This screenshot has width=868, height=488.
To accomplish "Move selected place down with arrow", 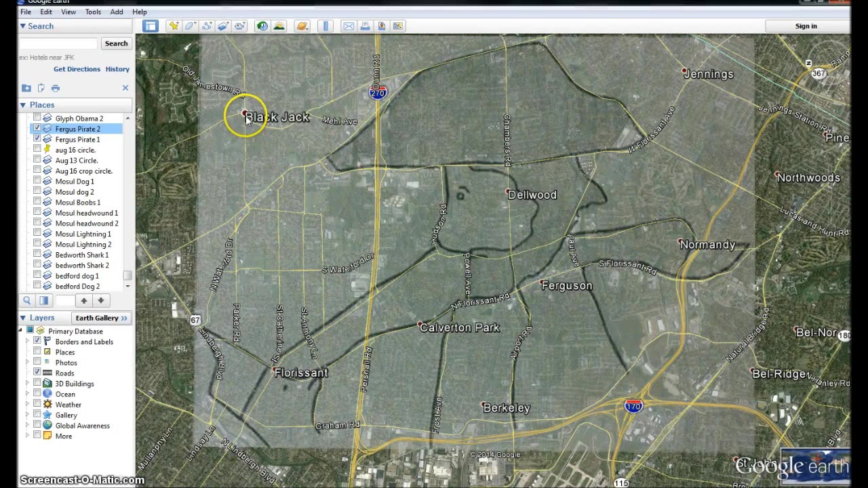I will [x=100, y=300].
